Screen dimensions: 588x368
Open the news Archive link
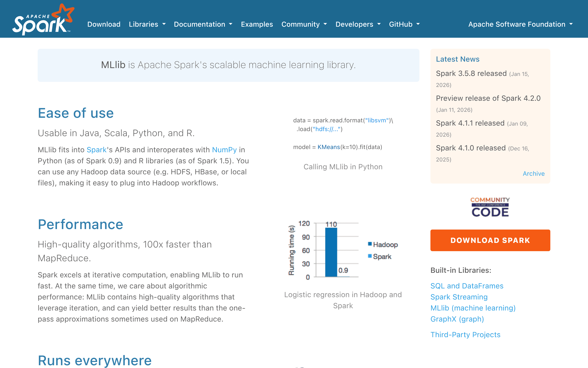point(534,173)
